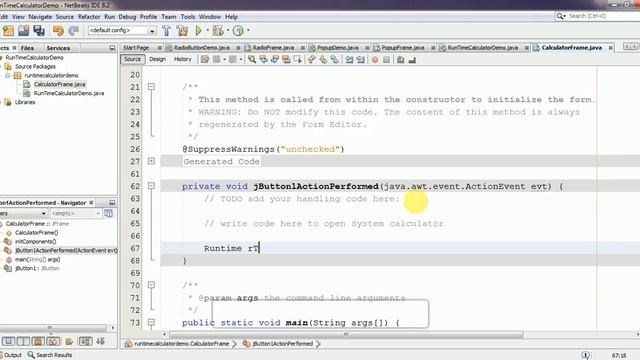Open the Profile Project dropdown arrow

(248, 31)
